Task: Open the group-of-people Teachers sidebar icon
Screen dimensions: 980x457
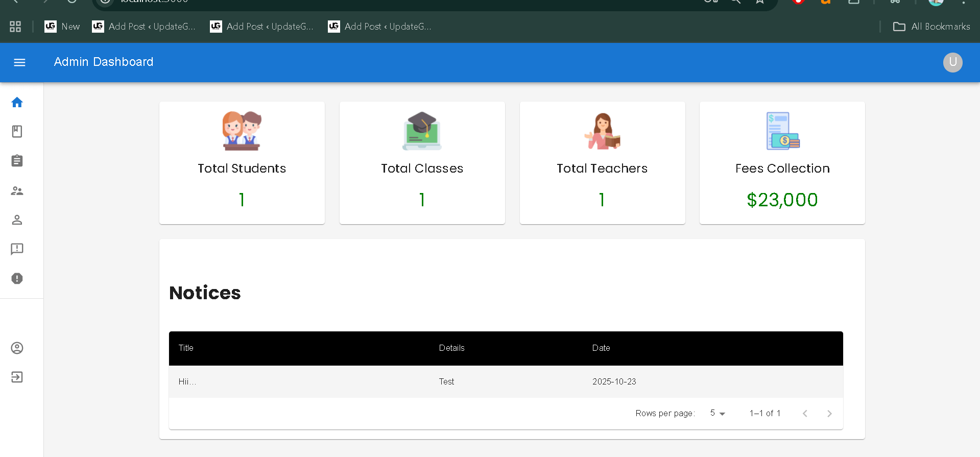Action: click(x=17, y=190)
